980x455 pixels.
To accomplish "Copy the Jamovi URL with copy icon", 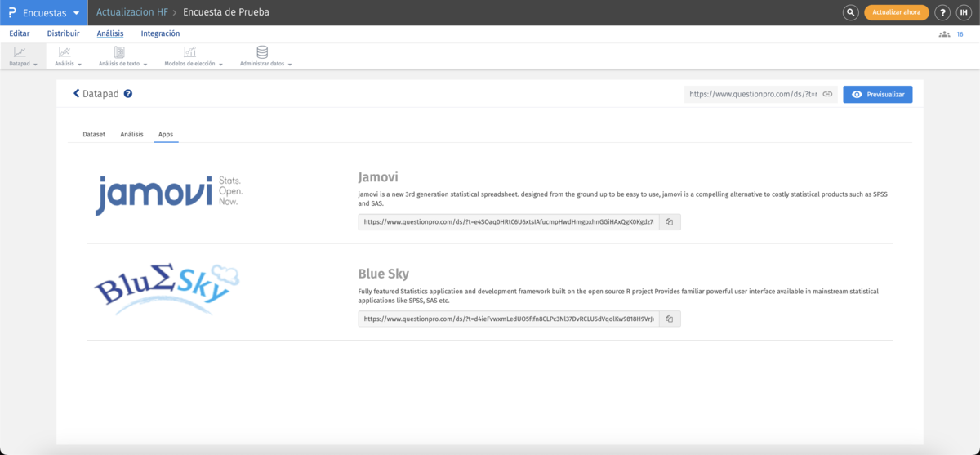I will (669, 221).
